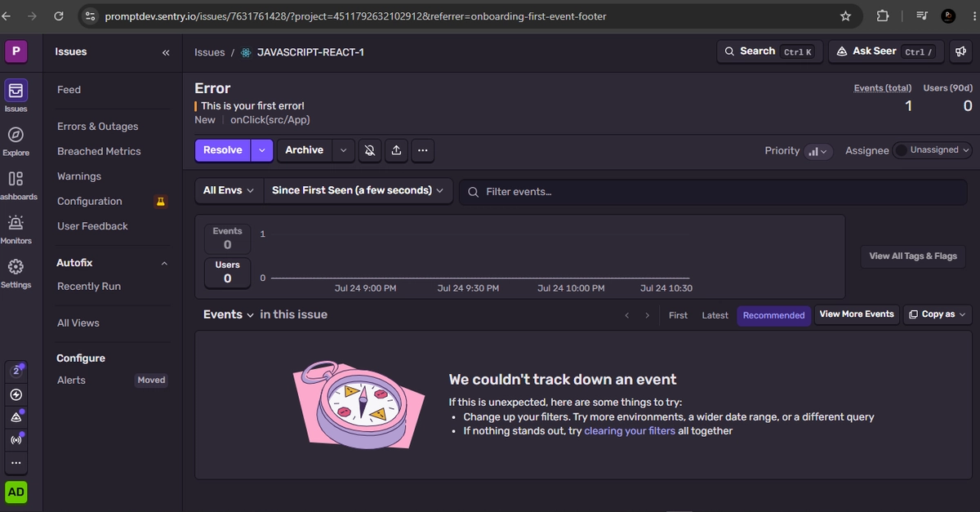Click the share issue upload icon

(396, 150)
